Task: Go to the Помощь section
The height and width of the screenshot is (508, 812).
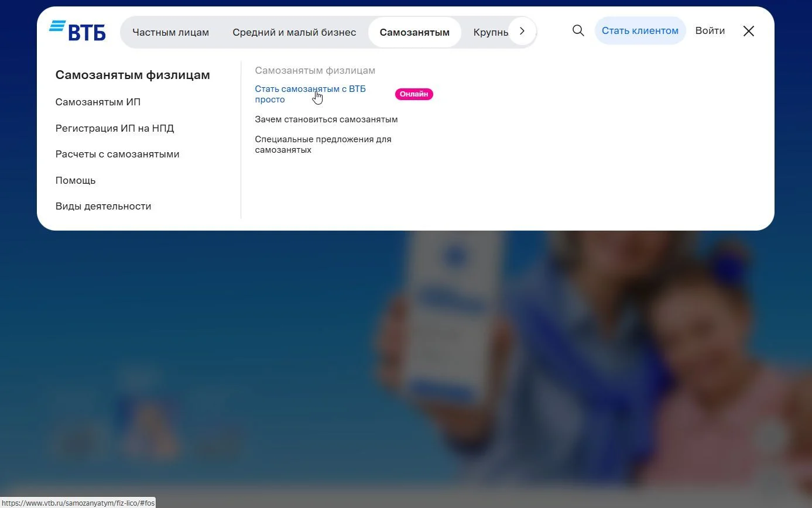Action: (76, 180)
